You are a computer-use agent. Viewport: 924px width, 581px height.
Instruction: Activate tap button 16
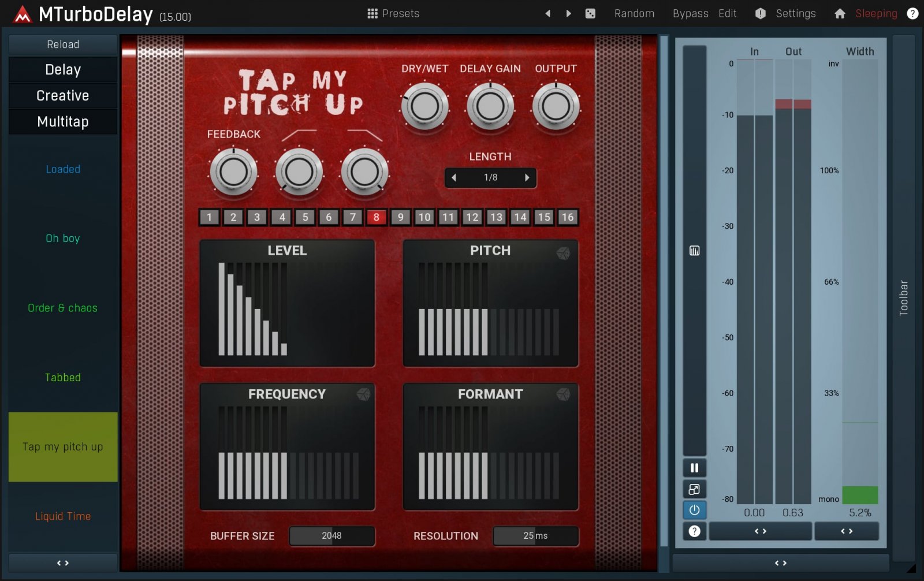567,217
